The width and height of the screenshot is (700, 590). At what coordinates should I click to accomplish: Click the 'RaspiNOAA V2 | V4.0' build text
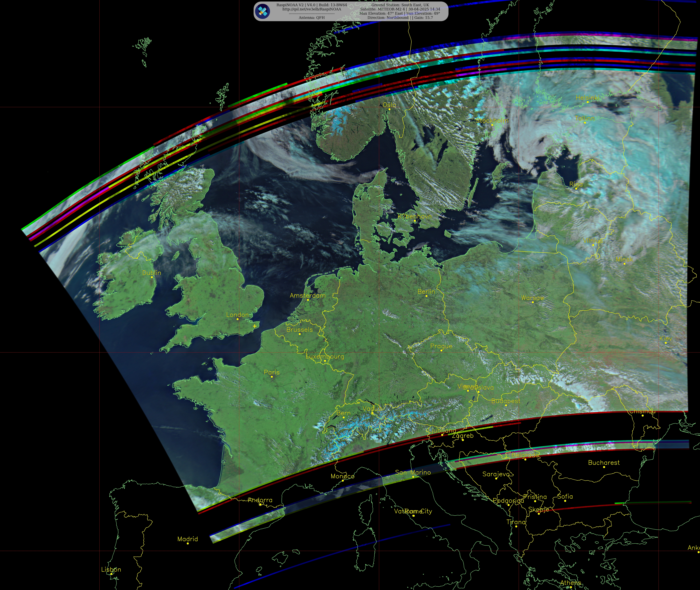[x=312, y=5]
